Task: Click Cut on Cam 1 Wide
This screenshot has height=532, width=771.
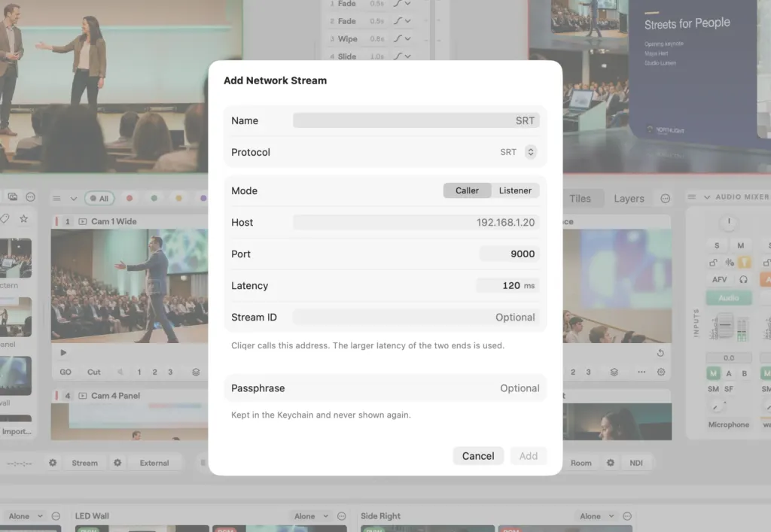Action: pyautogui.click(x=94, y=372)
